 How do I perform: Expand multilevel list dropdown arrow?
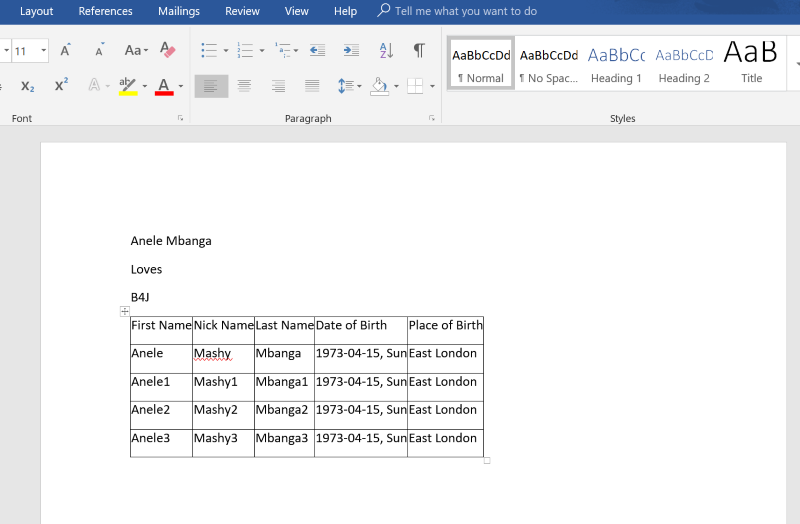(x=296, y=51)
